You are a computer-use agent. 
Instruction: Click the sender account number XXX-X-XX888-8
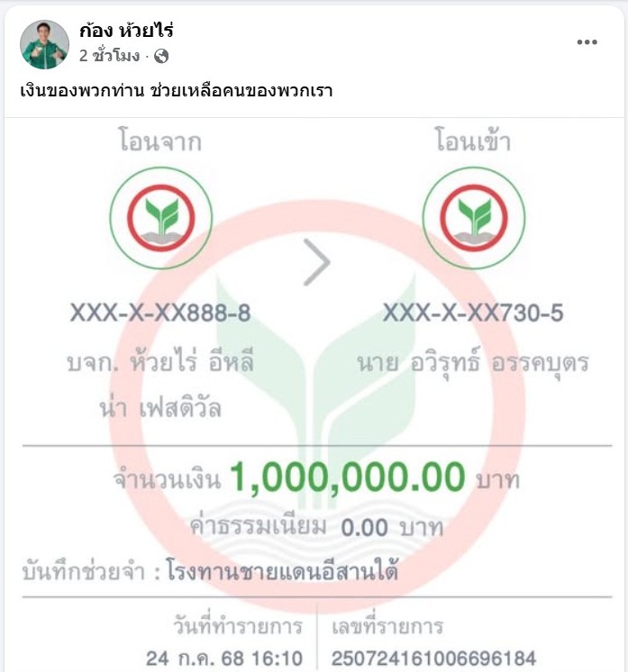point(160,313)
